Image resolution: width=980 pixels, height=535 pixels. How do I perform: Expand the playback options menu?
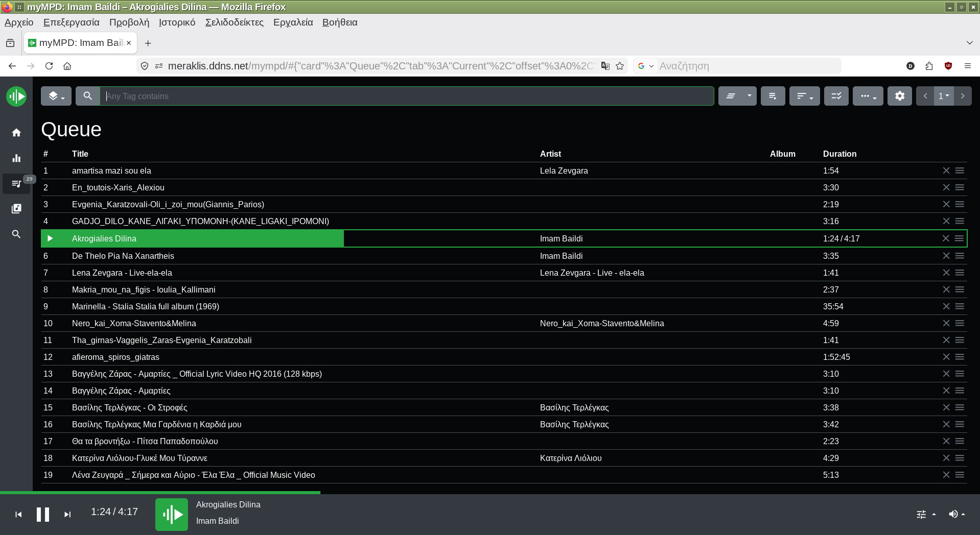click(925, 514)
